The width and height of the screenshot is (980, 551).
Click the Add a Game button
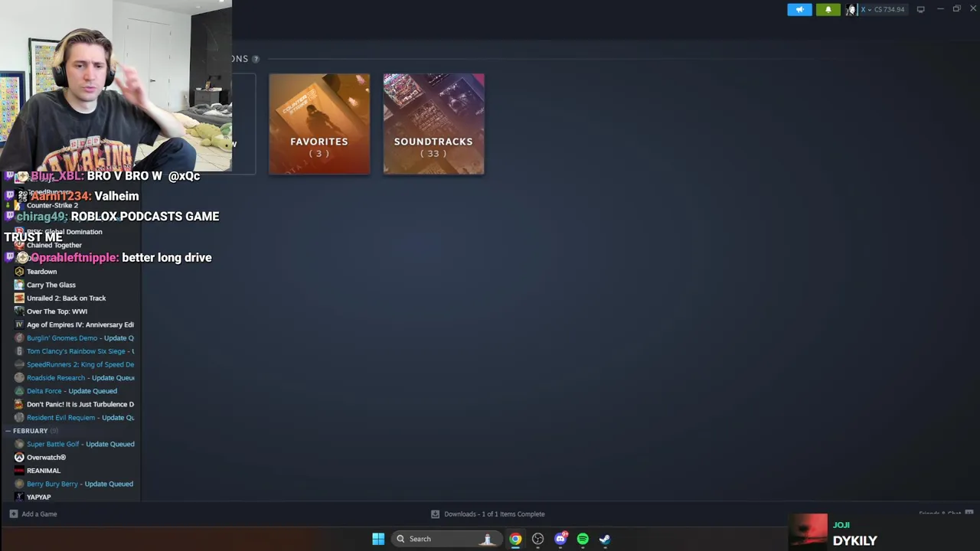coord(33,514)
